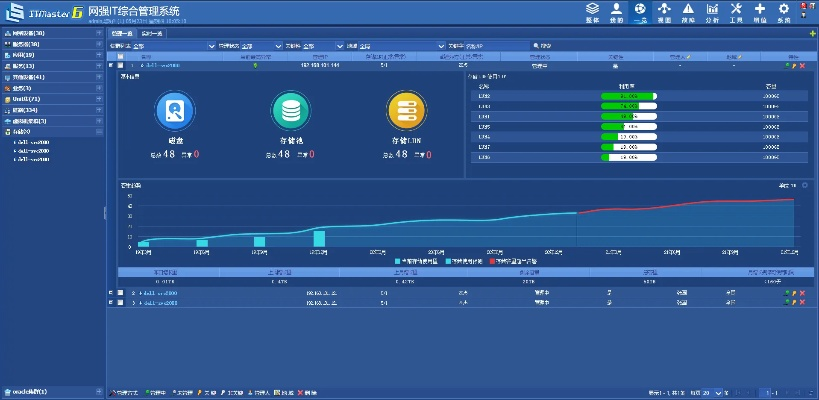The height and width of the screenshot is (400, 819).
Task: Check the select-all checkbox in the table header
Action: click(121, 57)
